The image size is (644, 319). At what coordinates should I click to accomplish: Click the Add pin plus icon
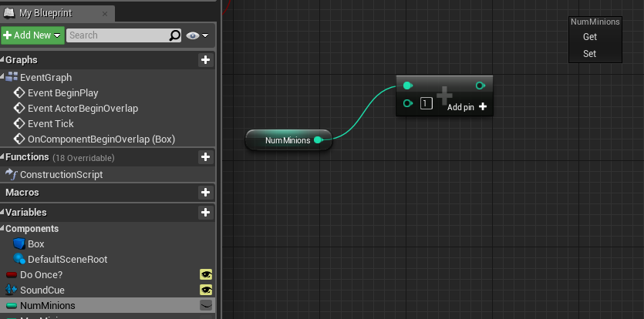pos(483,107)
